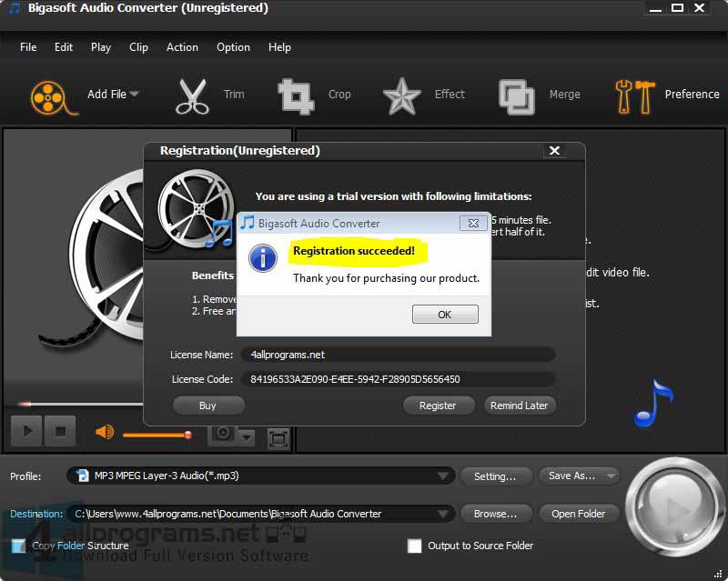Close the Registration dialog

[554, 150]
